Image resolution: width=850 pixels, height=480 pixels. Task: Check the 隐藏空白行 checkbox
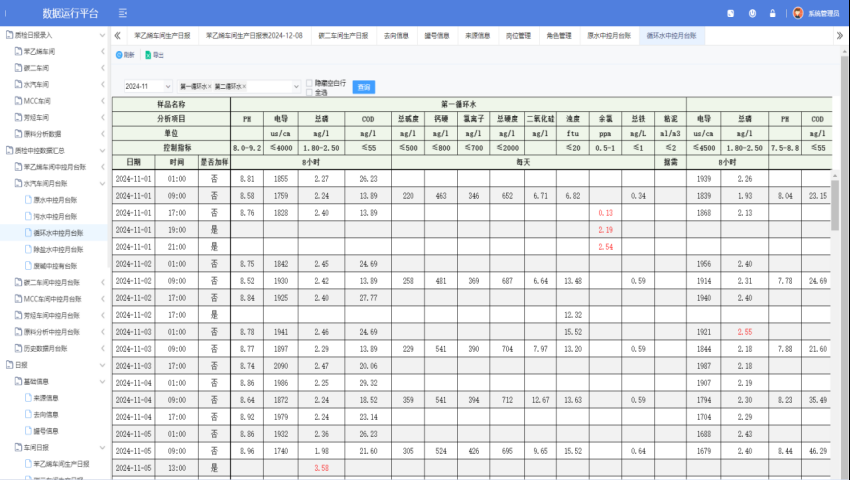tap(309, 83)
